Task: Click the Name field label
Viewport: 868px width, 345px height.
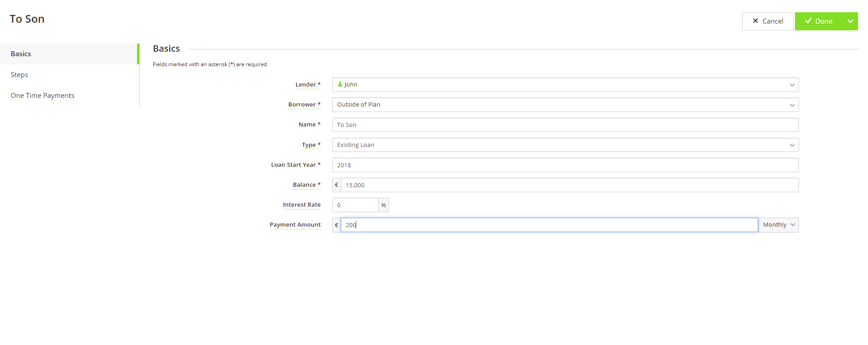Action: tap(309, 125)
